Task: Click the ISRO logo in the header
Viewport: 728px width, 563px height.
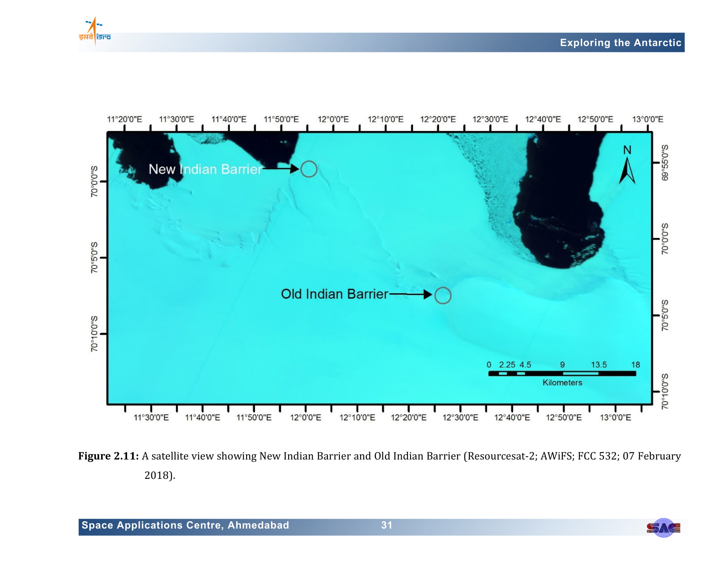Action: pos(95,31)
